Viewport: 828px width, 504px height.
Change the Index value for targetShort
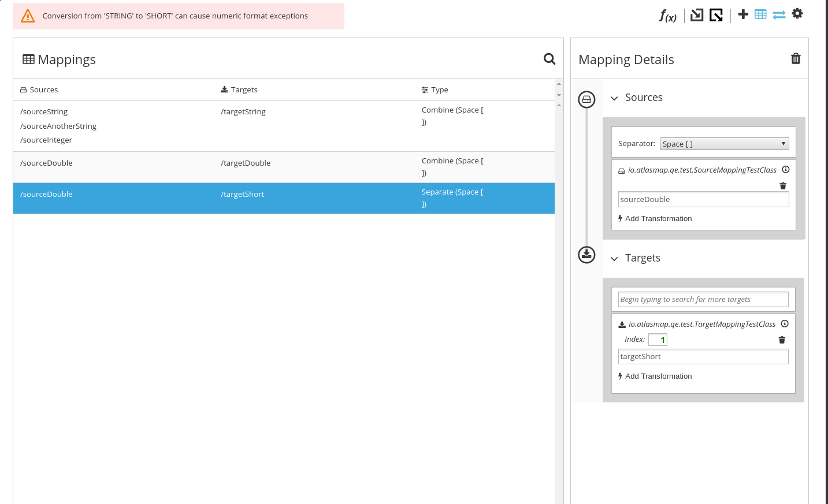point(658,339)
